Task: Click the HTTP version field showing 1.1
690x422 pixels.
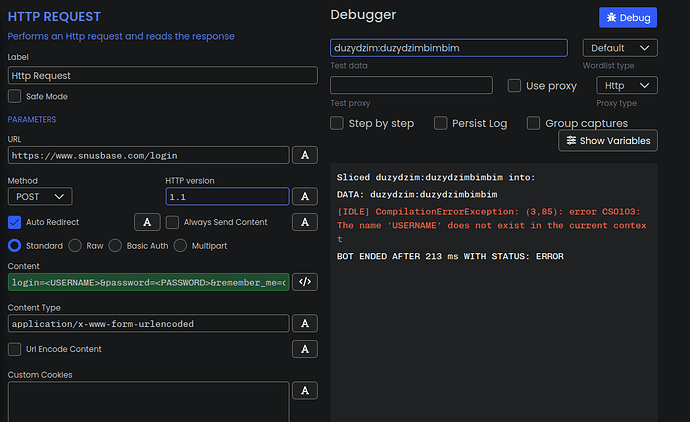Action: pyautogui.click(x=227, y=196)
